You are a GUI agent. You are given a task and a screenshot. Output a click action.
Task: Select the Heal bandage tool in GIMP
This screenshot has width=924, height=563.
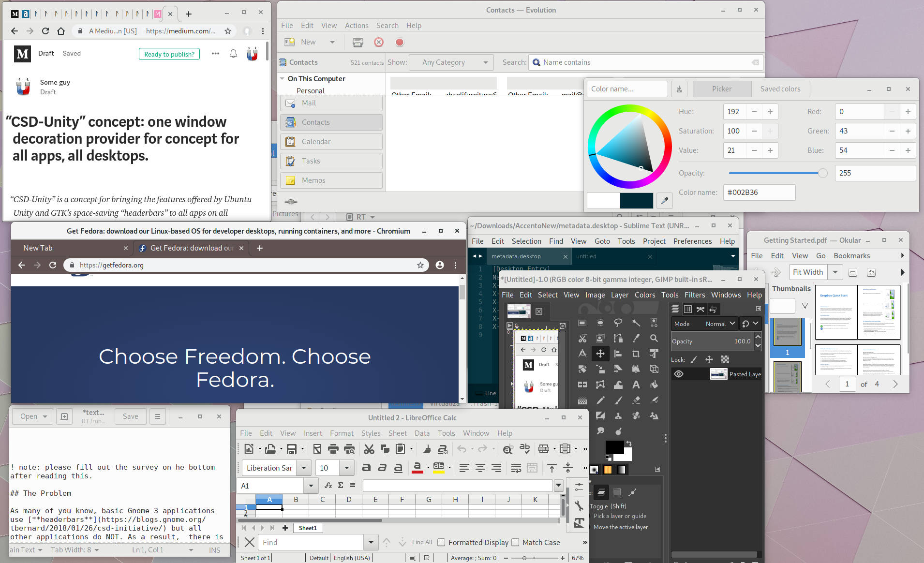(x=636, y=416)
